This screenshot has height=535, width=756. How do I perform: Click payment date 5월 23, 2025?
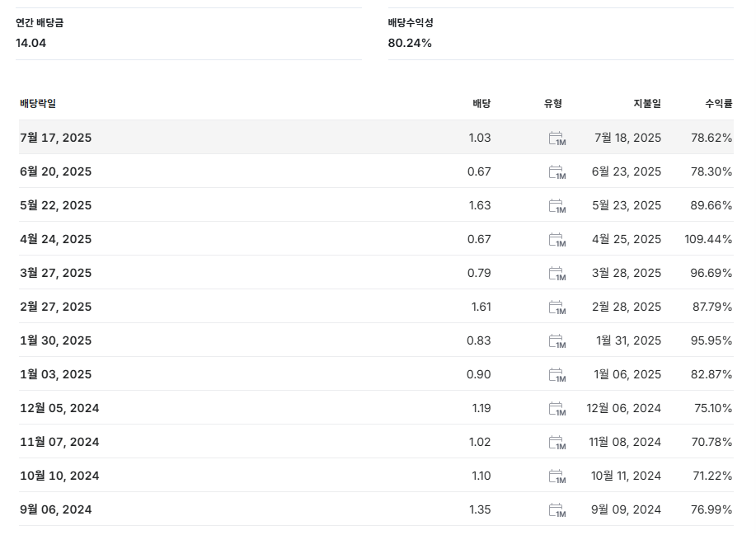pyautogui.click(x=627, y=204)
